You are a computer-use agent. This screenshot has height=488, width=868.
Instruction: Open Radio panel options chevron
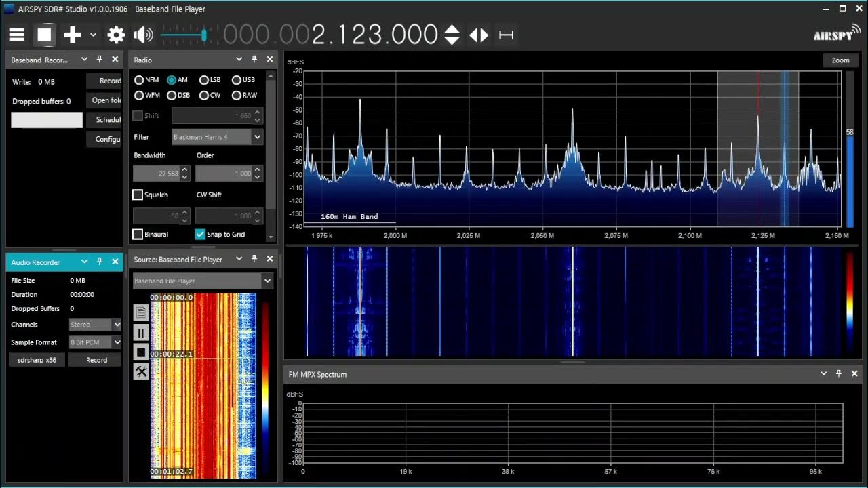[x=239, y=60]
